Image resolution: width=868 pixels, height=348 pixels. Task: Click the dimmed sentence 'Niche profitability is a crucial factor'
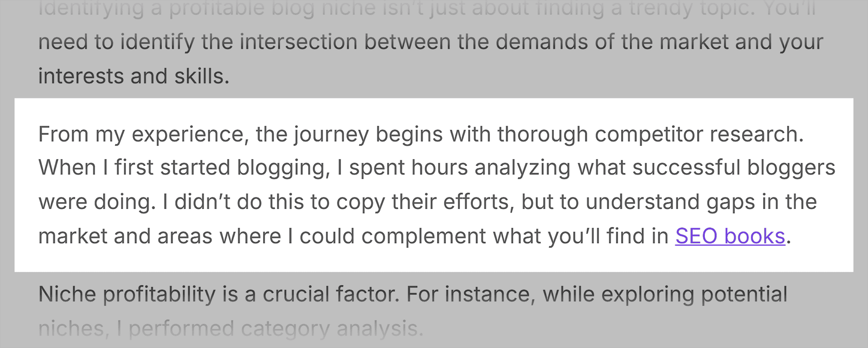coord(219,295)
